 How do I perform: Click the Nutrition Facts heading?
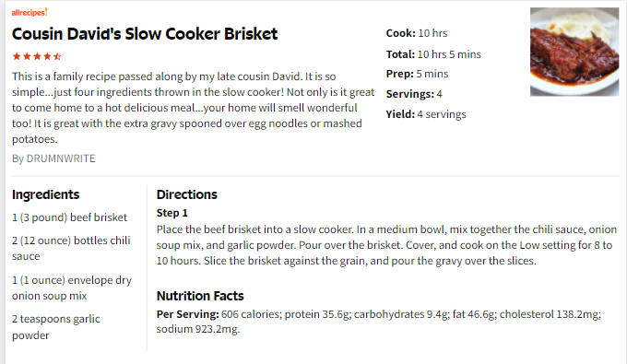[200, 296]
